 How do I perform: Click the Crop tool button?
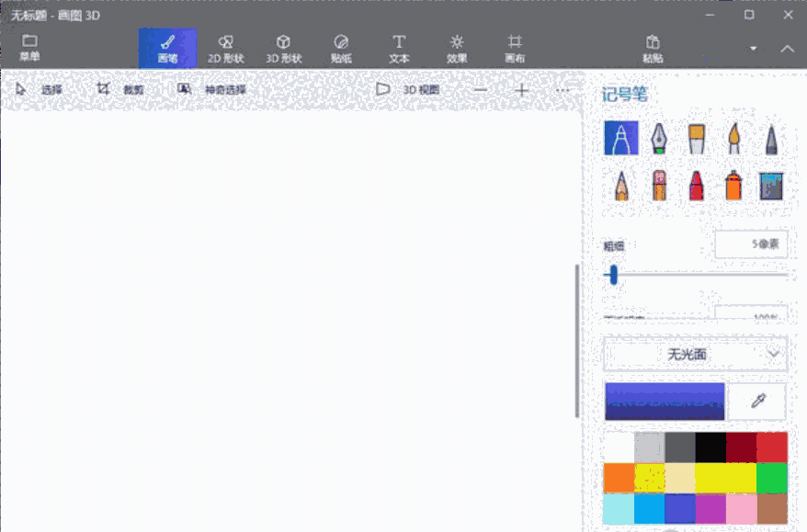coord(123,89)
